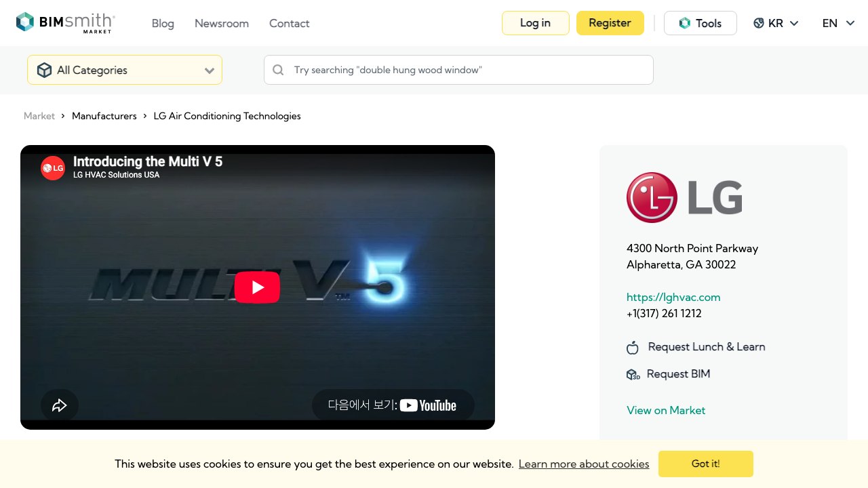868x488 pixels.
Task: Open the LG channel avatar in video
Action: (x=53, y=168)
